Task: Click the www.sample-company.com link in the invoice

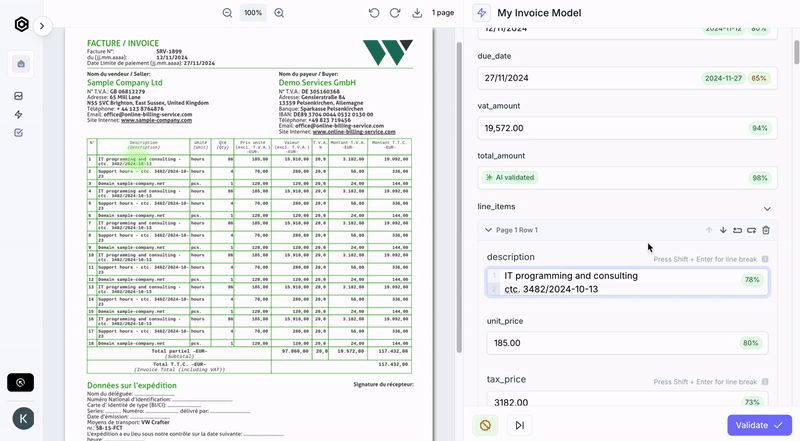Action: (156, 120)
